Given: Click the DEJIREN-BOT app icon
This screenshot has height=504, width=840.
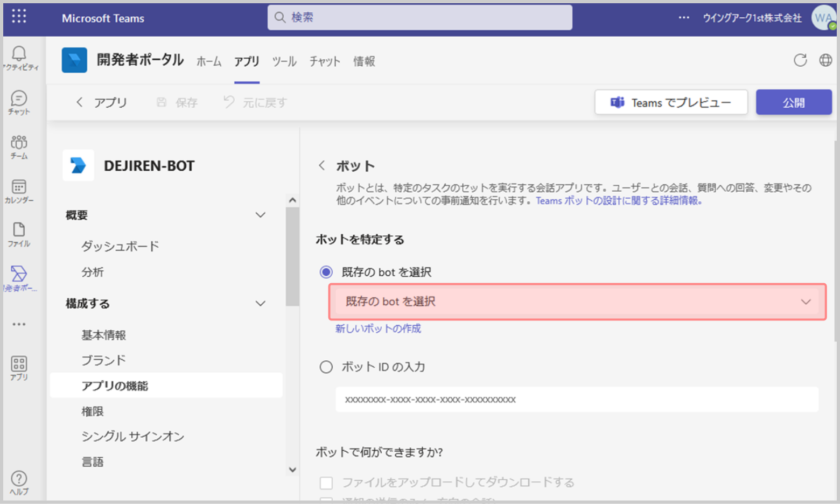Looking at the screenshot, I should [x=78, y=165].
